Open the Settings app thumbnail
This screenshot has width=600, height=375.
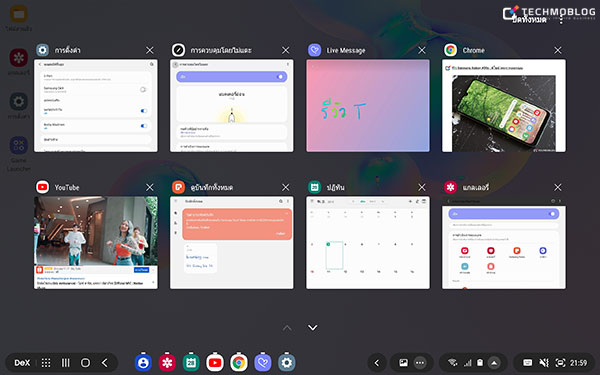(x=96, y=106)
